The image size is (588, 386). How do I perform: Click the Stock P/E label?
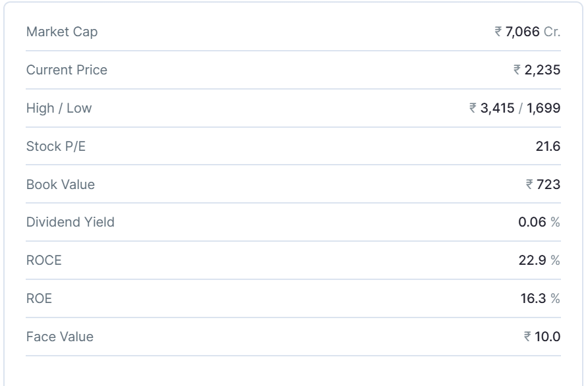(x=56, y=146)
